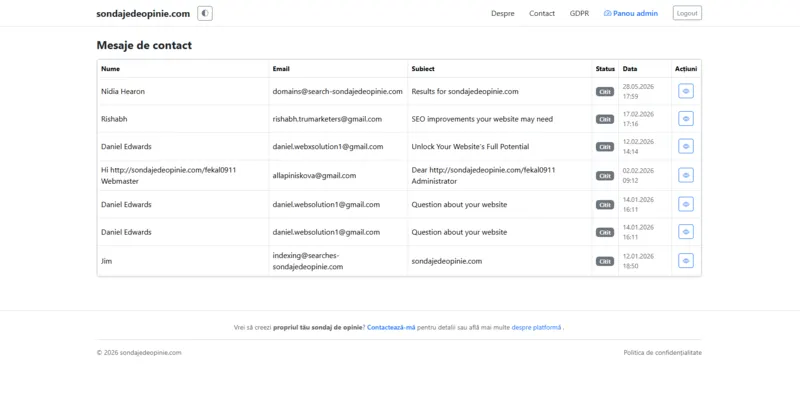Click subject Dear http://sondajedeopinie.com/fekal0911 Administrator
Image resolution: width=800 pixels, height=409 pixels.
483,175
